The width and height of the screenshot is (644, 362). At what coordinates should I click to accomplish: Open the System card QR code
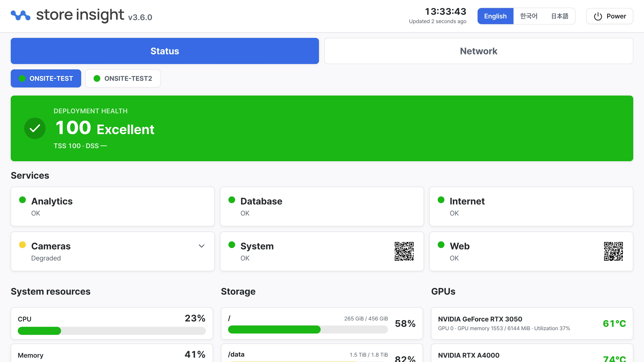(404, 251)
